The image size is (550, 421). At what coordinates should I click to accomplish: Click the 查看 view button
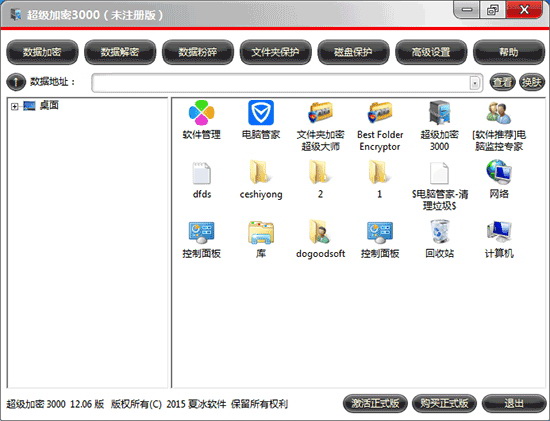502,82
